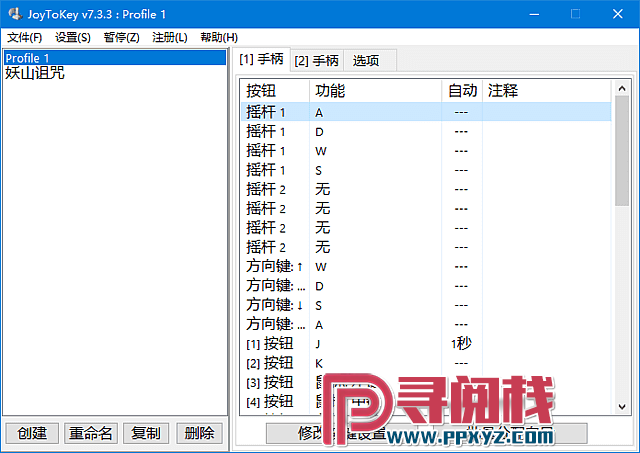Screen dimensions: 640x453
Task: Select the 摇杆 1 row mapped to W
Action: [426, 151]
